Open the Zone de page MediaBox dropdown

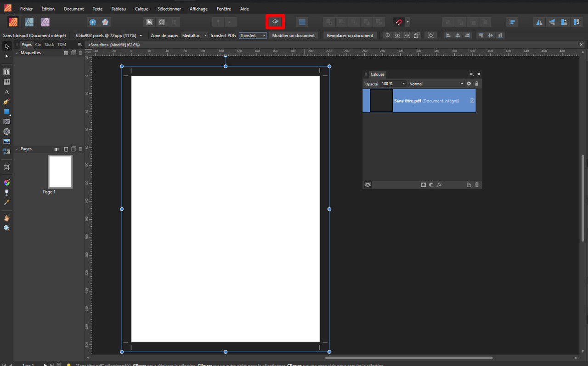coord(194,35)
